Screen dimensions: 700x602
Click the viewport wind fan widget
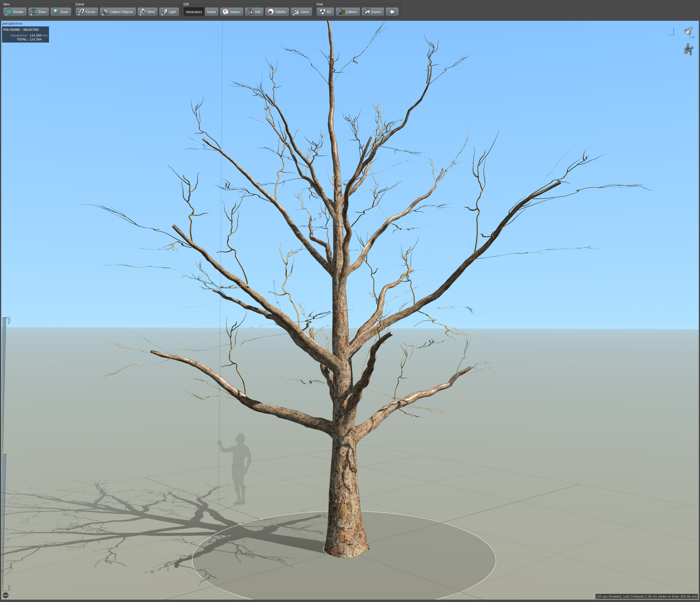point(688,50)
